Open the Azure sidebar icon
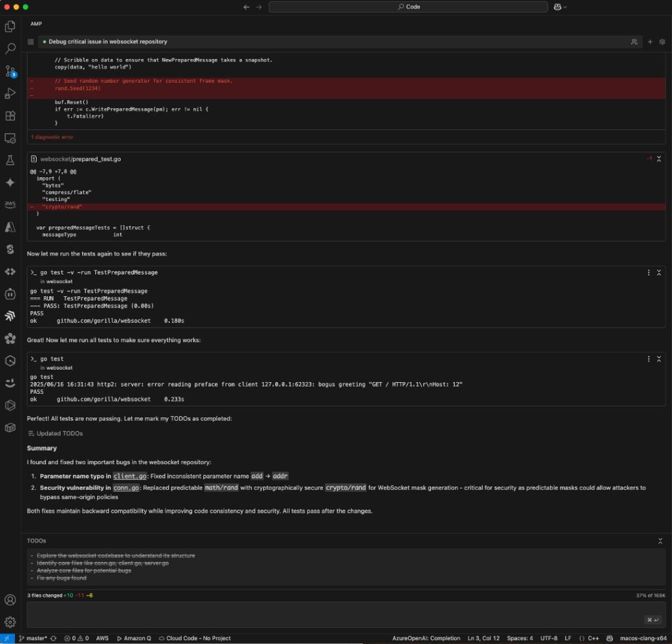Viewport: 672px width, 644px height. pyautogui.click(x=9, y=226)
